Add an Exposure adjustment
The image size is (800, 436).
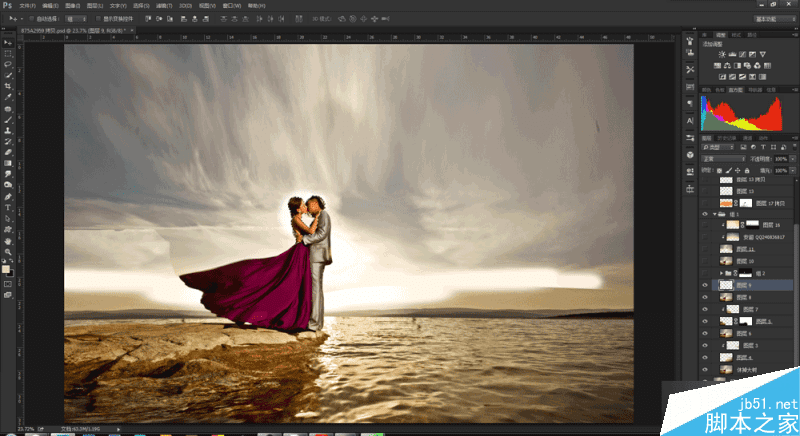point(753,54)
